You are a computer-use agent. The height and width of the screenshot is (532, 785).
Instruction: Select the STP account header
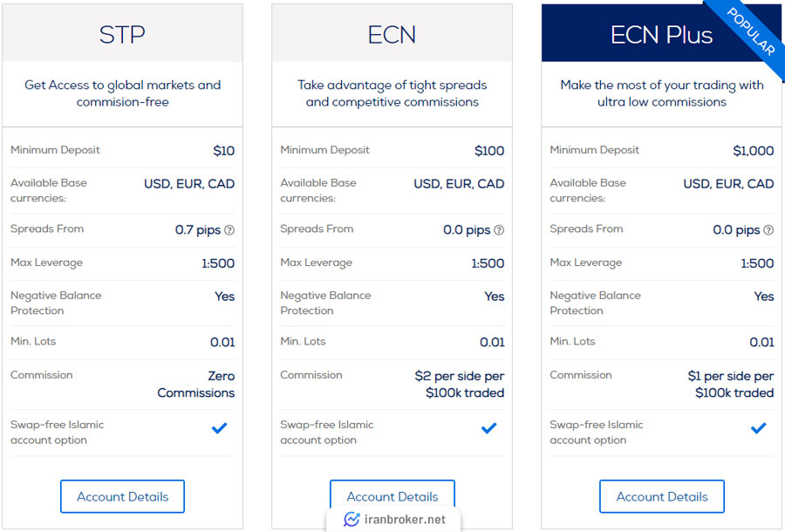pyautogui.click(x=123, y=33)
